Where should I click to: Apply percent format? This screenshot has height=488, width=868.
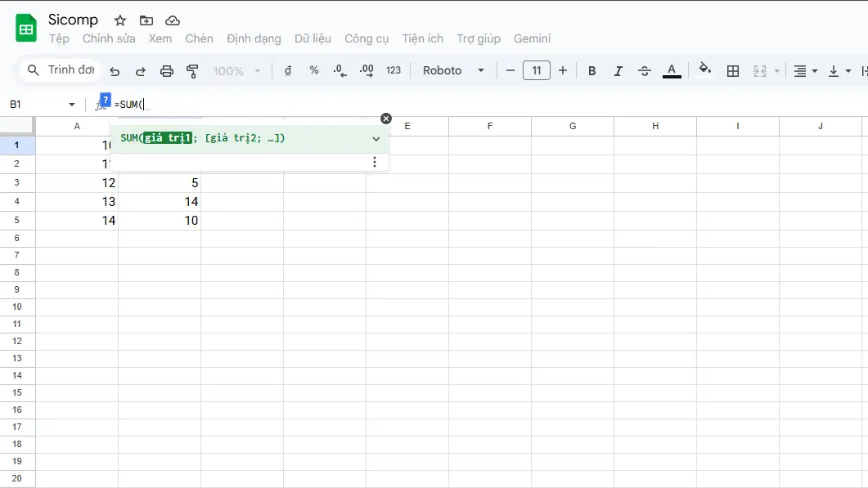point(313,70)
